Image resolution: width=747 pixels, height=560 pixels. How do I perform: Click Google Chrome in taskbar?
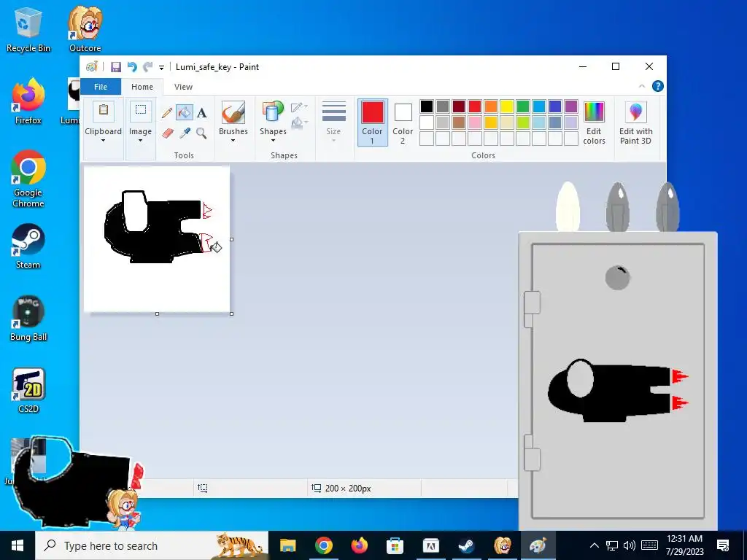click(x=323, y=545)
